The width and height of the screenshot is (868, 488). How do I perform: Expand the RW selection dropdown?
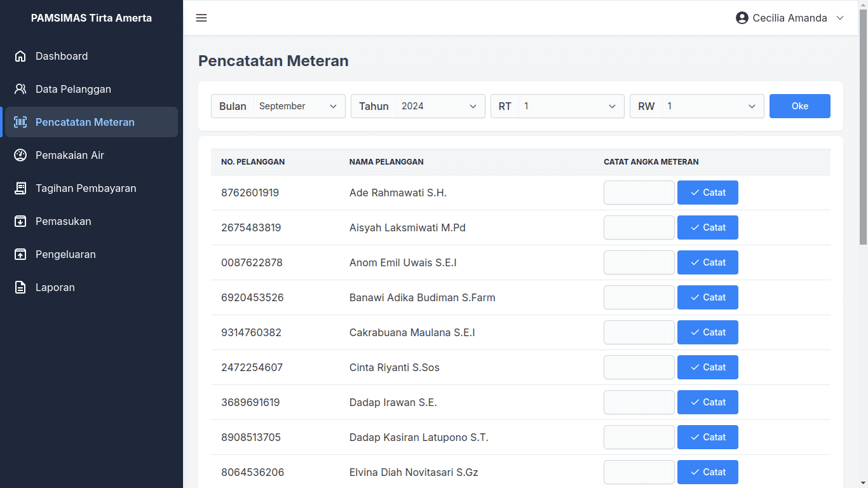712,106
